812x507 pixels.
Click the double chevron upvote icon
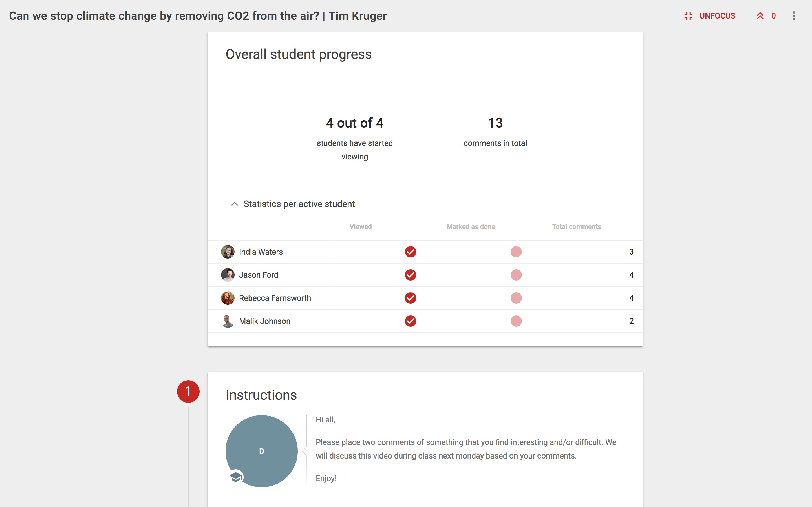tap(760, 16)
